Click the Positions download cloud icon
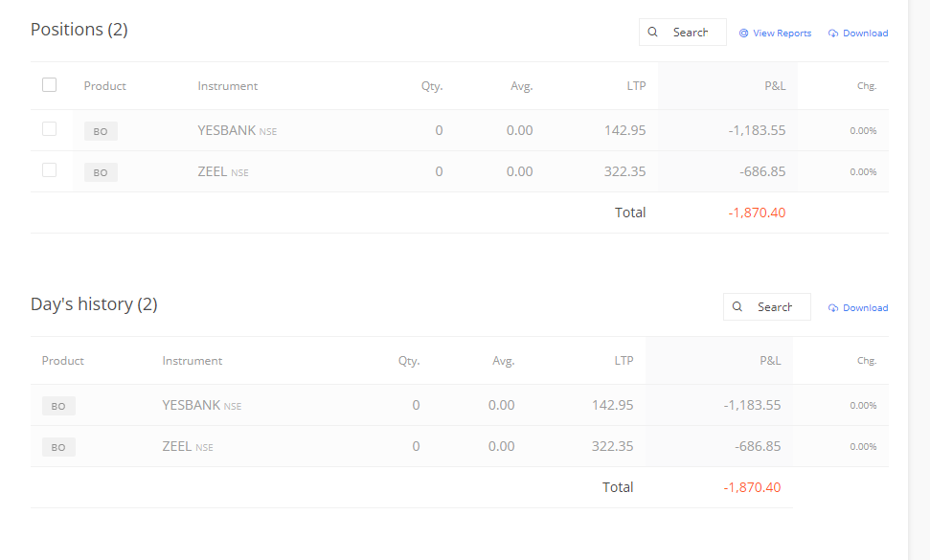The height and width of the screenshot is (560, 930). tap(833, 34)
